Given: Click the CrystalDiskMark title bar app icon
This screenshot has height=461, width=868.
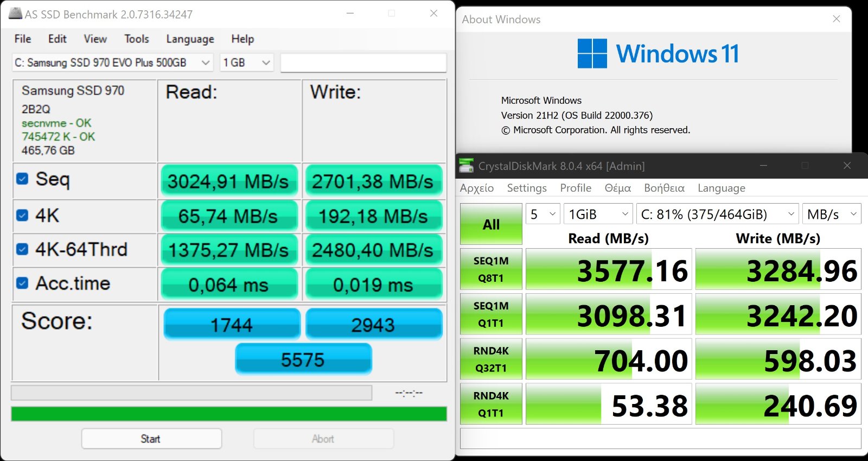Looking at the screenshot, I should (466, 166).
